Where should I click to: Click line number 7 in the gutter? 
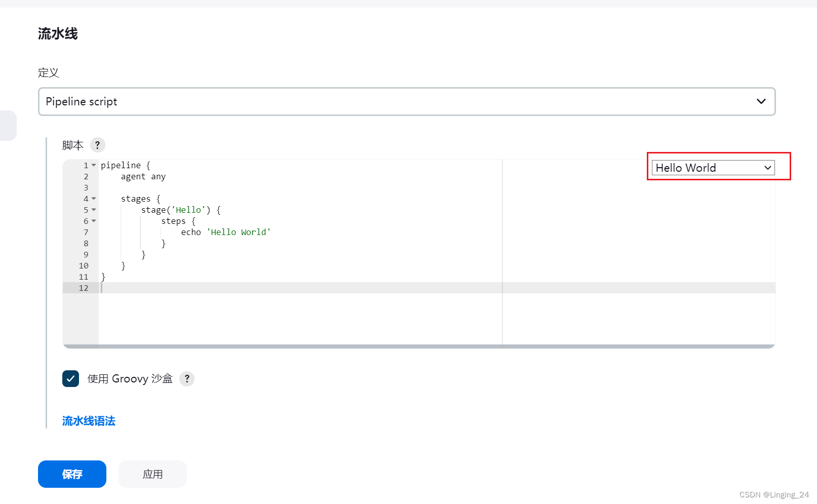(86, 232)
